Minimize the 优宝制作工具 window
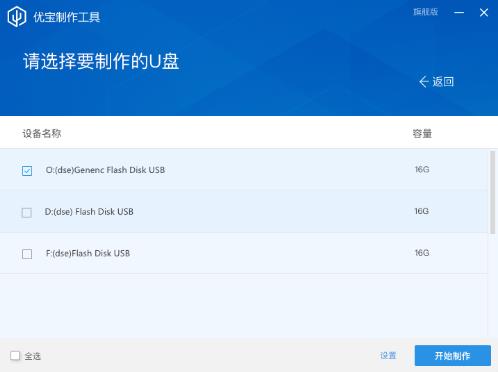 tap(459, 13)
